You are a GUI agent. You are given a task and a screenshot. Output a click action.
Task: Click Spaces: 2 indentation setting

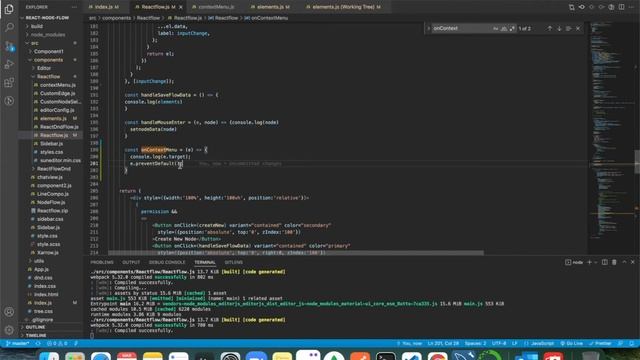click(x=476, y=344)
